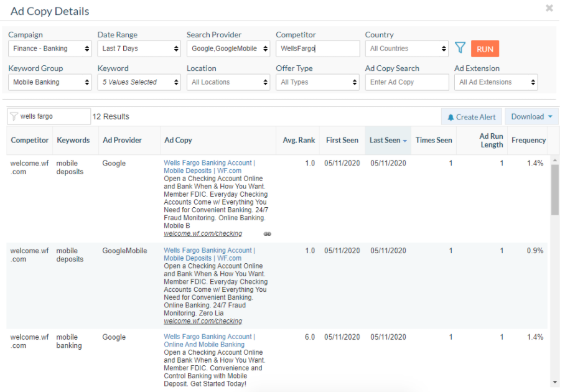Open the Keyword dropdown with 5 Values Selected
Screen dimensions: 565x392
tap(139, 82)
